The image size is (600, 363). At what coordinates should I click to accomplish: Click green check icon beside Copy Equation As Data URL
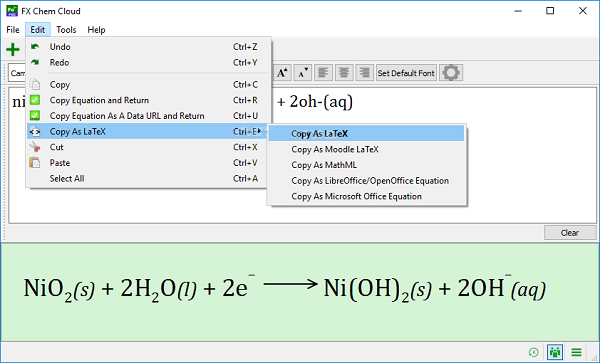35,116
